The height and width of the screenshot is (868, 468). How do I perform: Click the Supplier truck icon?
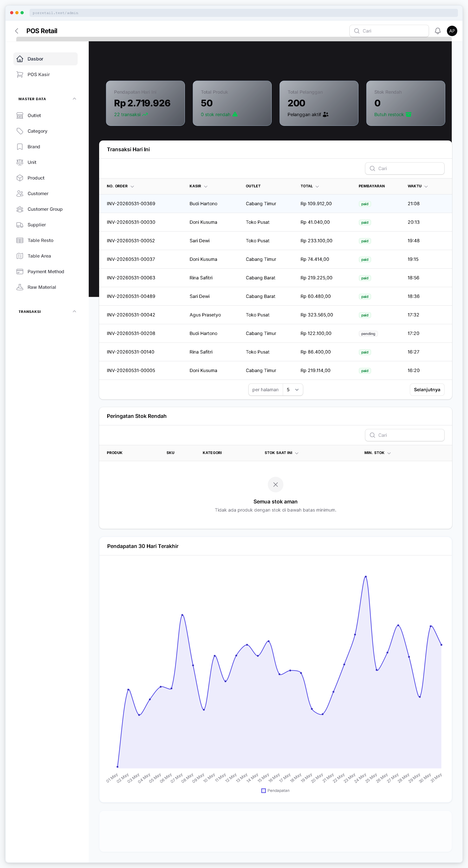(x=20, y=225)
